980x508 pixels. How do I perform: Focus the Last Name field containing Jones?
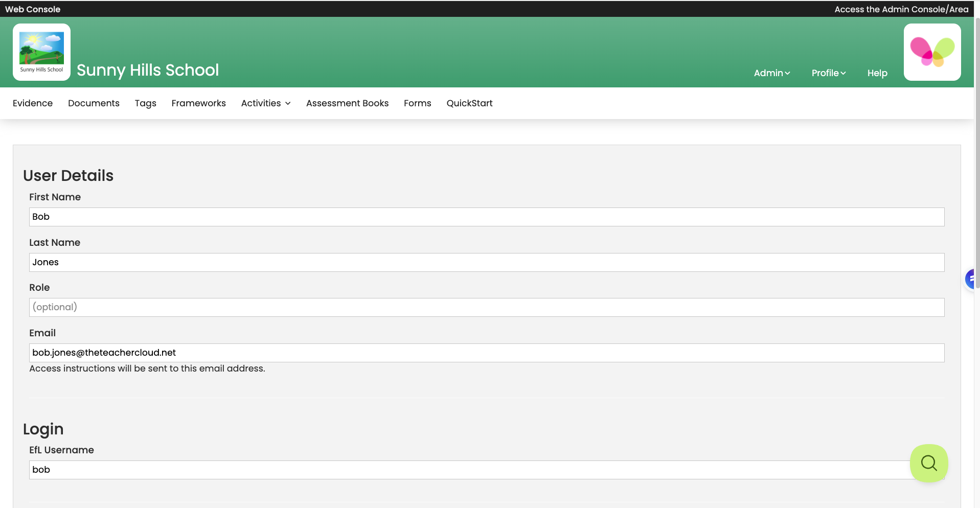(x=487, y=262)
